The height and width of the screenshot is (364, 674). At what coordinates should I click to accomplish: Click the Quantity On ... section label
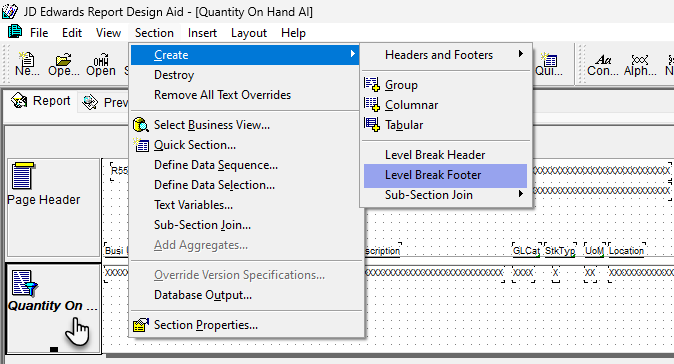52,306
